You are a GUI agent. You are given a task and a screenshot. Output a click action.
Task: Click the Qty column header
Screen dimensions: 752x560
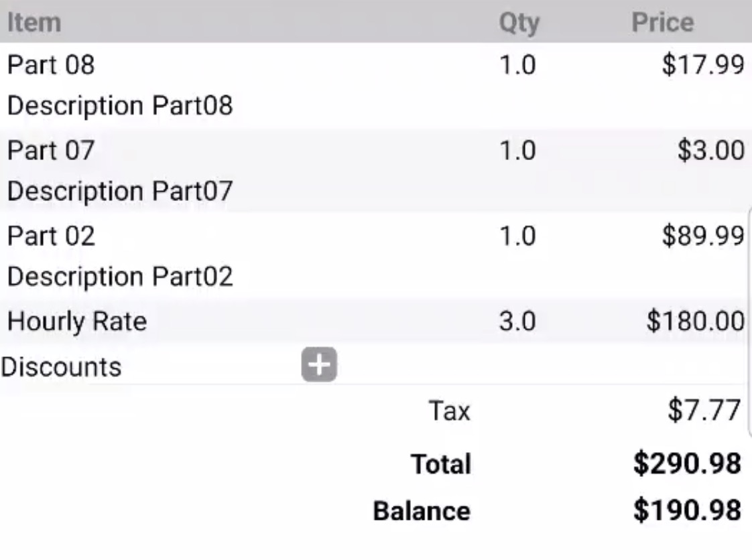(x=518, y=23)
